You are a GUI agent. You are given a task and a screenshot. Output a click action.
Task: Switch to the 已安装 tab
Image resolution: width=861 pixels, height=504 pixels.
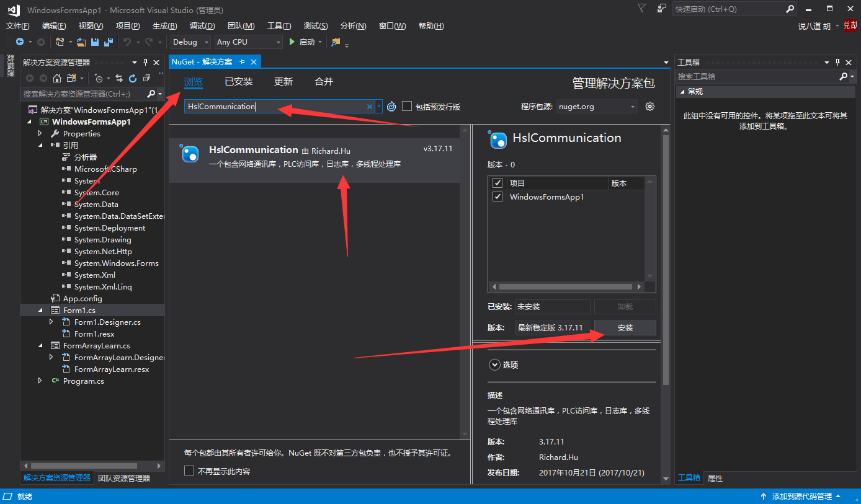(x=239, y=82)
